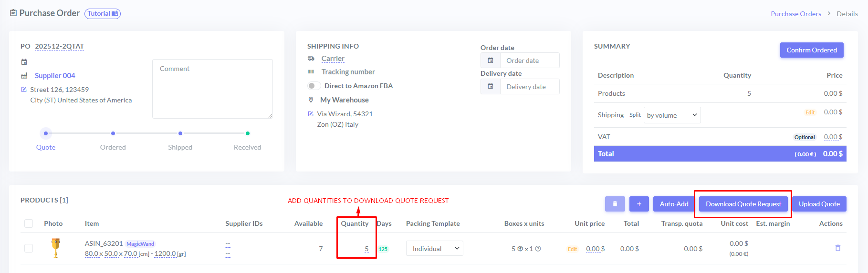Delete the ASIN_63201 row using its trash icon
Viewport: 868px width, 273px height.
tap(837, 248)
